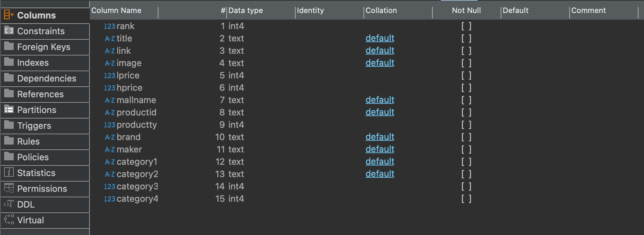
Task: Click default collation link for maker
Action: pos(380,149)
